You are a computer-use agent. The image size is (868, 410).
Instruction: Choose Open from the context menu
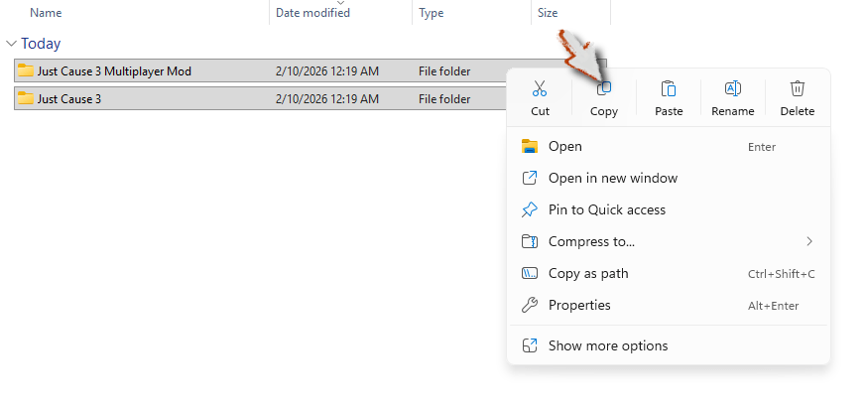point(565,146)
